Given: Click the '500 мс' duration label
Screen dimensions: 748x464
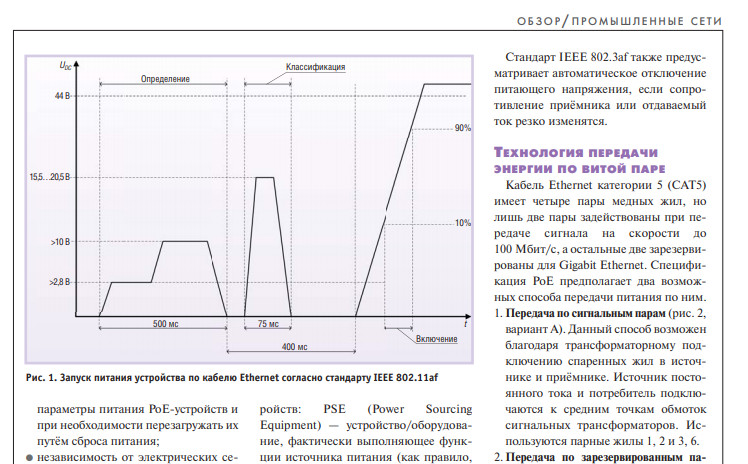Looking at the screenshot, I should click(166, 325).
